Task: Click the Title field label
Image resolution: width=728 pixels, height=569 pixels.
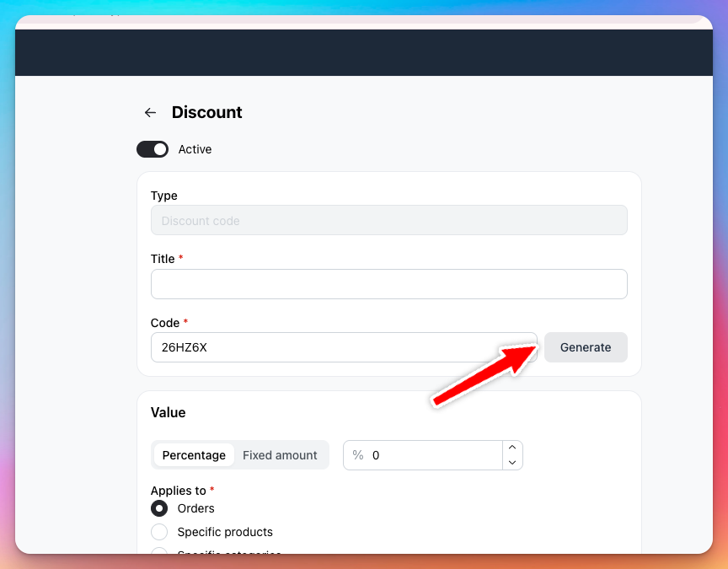Action: click(163, 259)
